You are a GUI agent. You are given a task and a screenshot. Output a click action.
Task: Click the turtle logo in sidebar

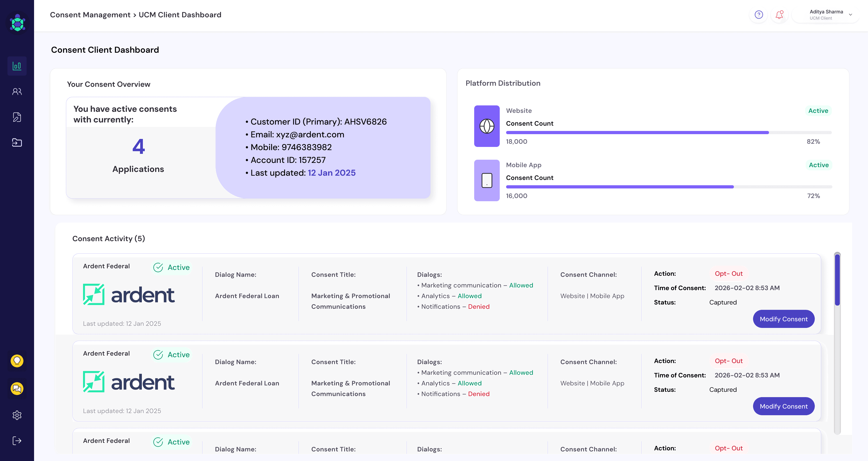(18, 23)
